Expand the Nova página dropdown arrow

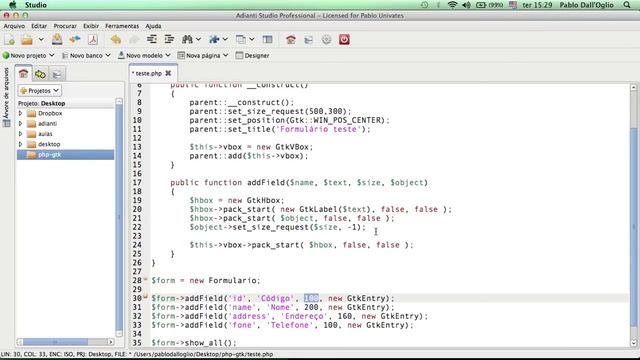(x=225, y=56)
